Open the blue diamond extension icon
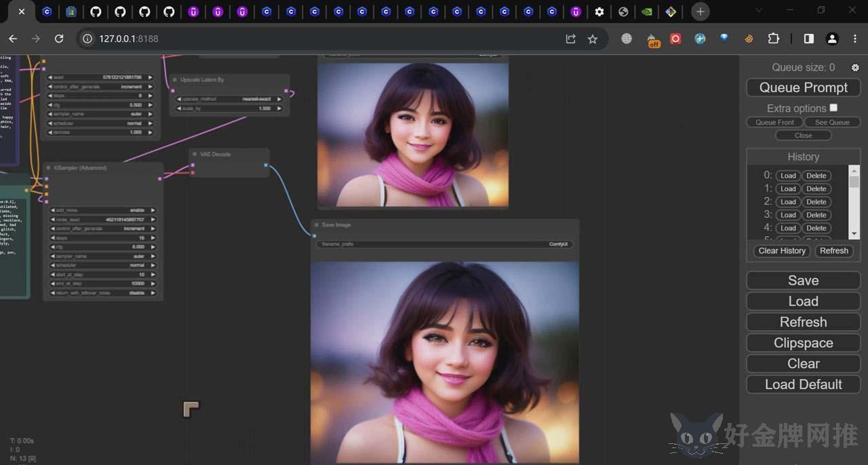The image size is (868, 465). click(x=724, y=39)
